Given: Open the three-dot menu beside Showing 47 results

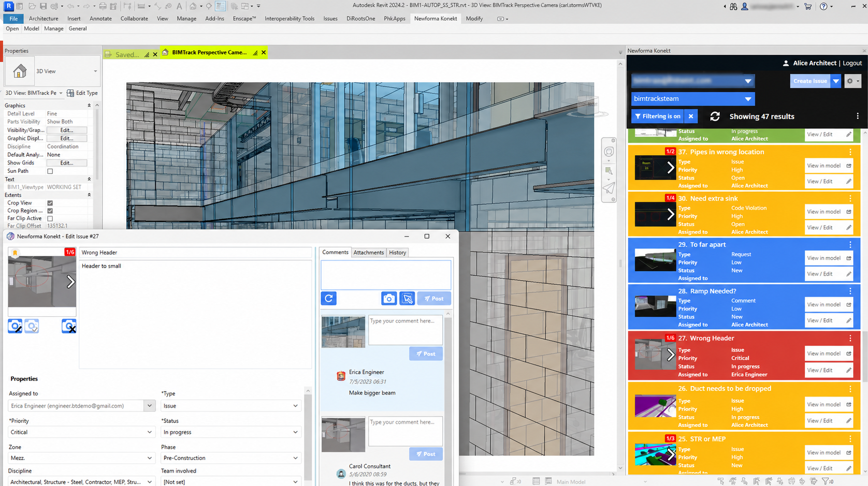Looking at the screenshot, I should pyautogui.click(x=858, y=116).
